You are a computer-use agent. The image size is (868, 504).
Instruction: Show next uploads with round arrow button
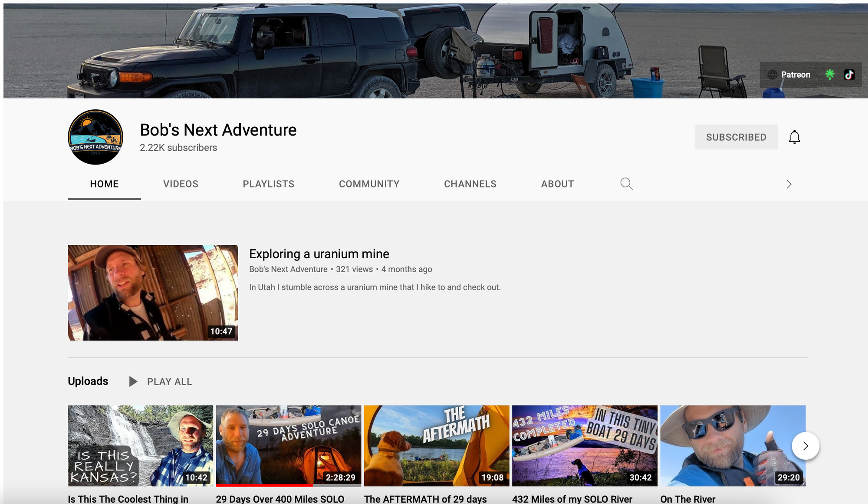805,446
